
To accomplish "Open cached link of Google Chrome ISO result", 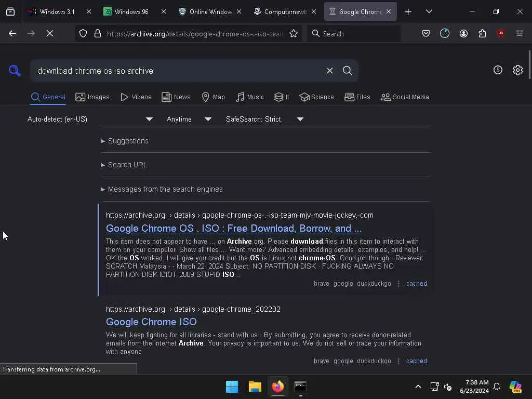I will tap(416, 361).
